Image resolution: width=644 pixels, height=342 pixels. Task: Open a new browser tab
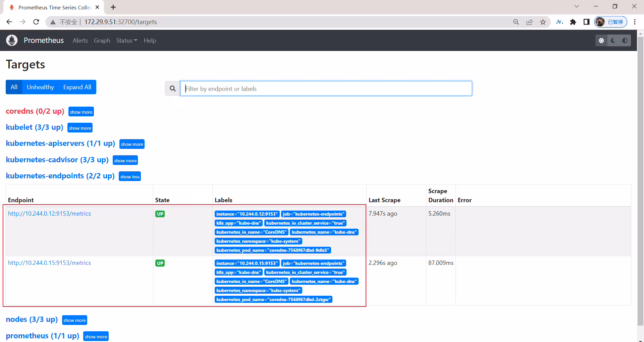click(113, 7)
